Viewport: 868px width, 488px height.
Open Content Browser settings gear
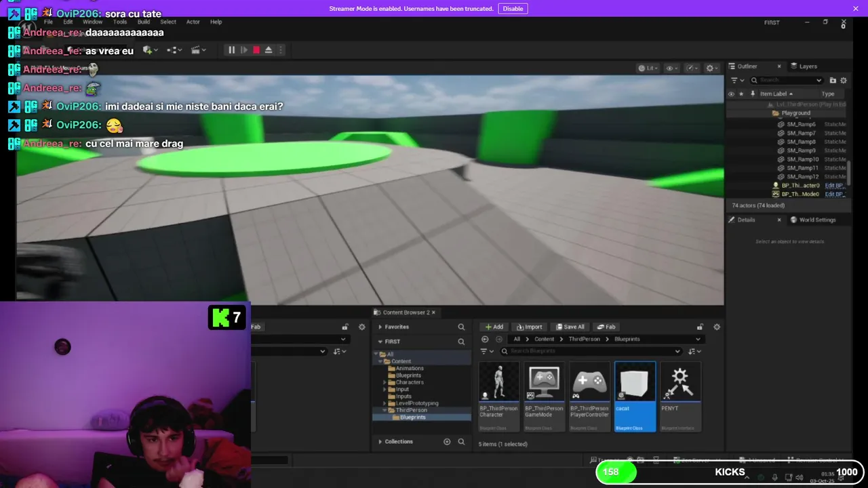click(x=717, y=327)
